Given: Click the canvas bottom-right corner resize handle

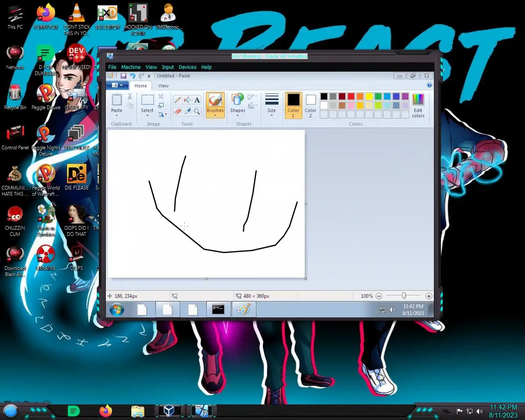Looking at the screenshot, I should [x=306, y=278].
